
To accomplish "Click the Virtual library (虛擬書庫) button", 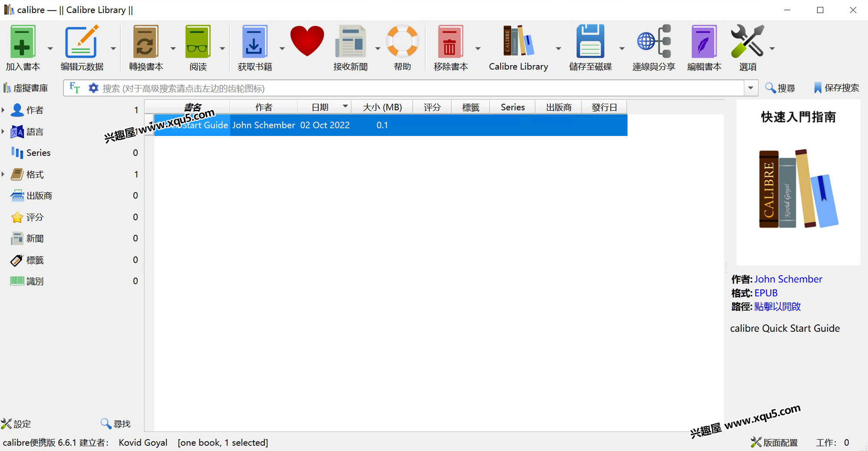I will point(26,88).
